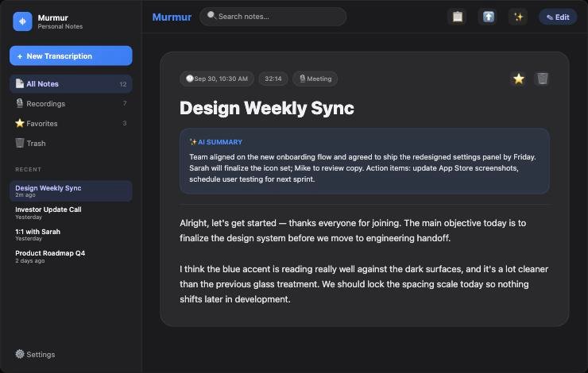The width and height of the screenshot is (588, 373).
Task: Delete note using trash icon on card
Action: [x=542, y=79]
